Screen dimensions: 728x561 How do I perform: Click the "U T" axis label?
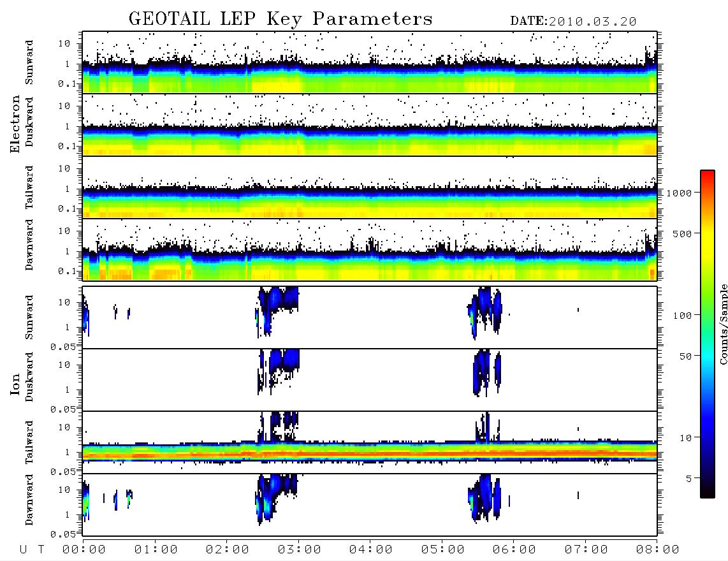(x=32, y=550)
